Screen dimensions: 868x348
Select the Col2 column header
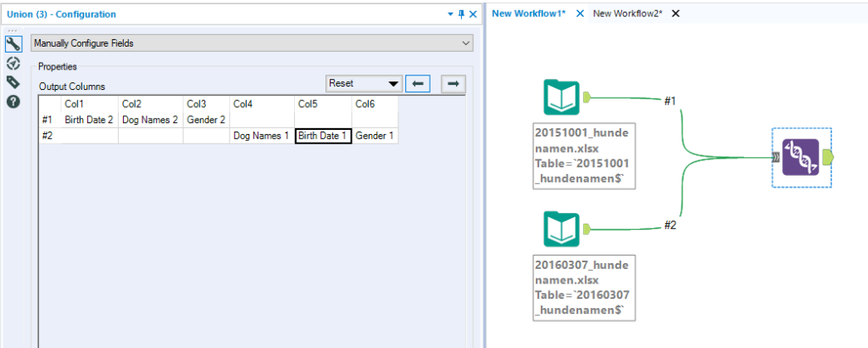point(151,104)
